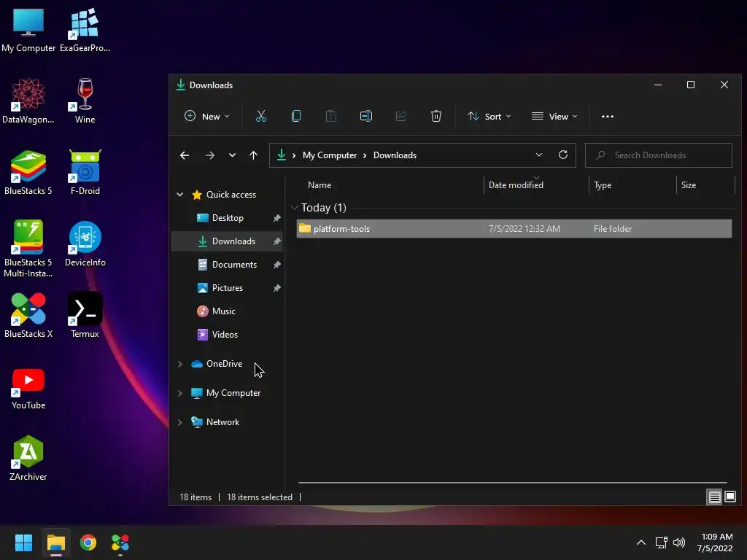Open the Sort dropdown menu
Image resolution: width=747 pixels, height=560 pixels.
tap(489, 116)
